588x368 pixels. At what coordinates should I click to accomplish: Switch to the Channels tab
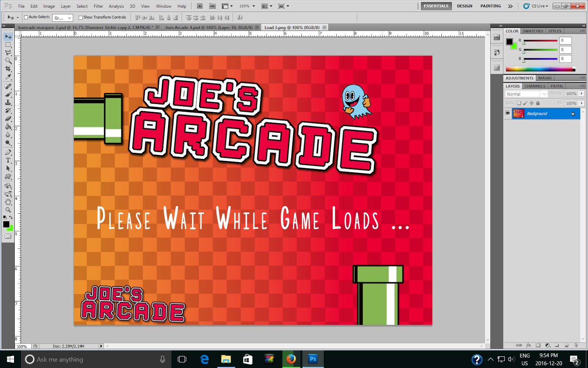pyautogui.click(x=535, y=86)
